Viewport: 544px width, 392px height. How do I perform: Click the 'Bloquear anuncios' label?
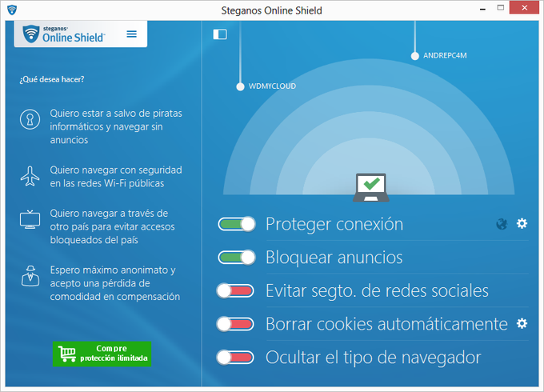[x=334, y=258]
